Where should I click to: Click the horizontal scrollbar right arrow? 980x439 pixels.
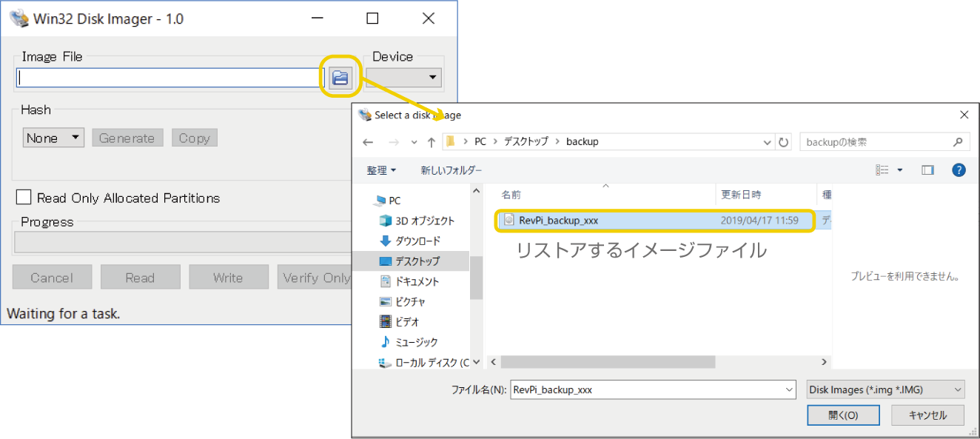coord(825,362)
